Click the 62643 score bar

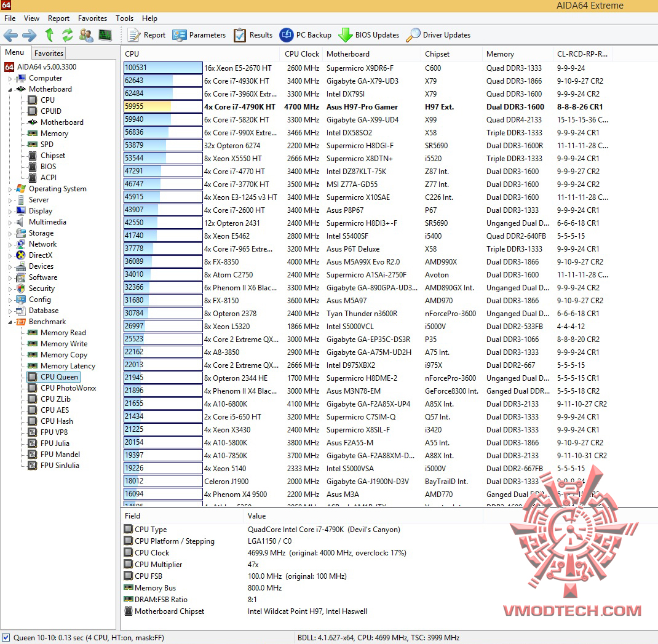point(163,81)
